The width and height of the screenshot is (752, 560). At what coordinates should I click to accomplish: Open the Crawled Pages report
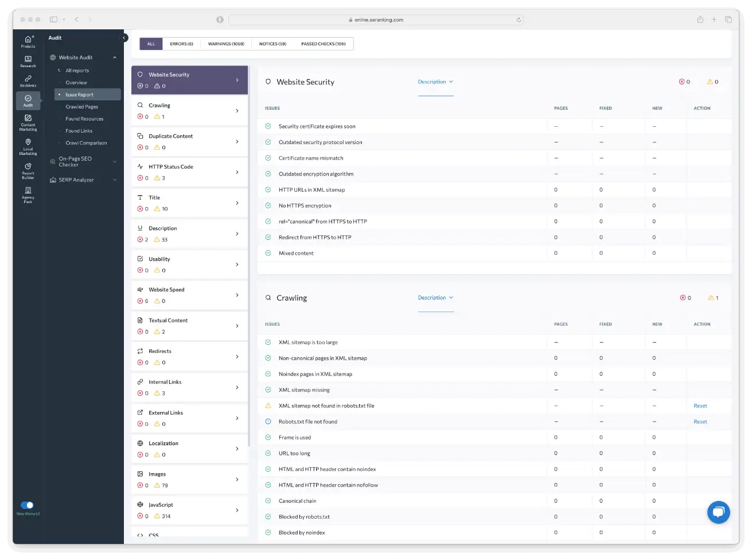click(x=82, y=107)
